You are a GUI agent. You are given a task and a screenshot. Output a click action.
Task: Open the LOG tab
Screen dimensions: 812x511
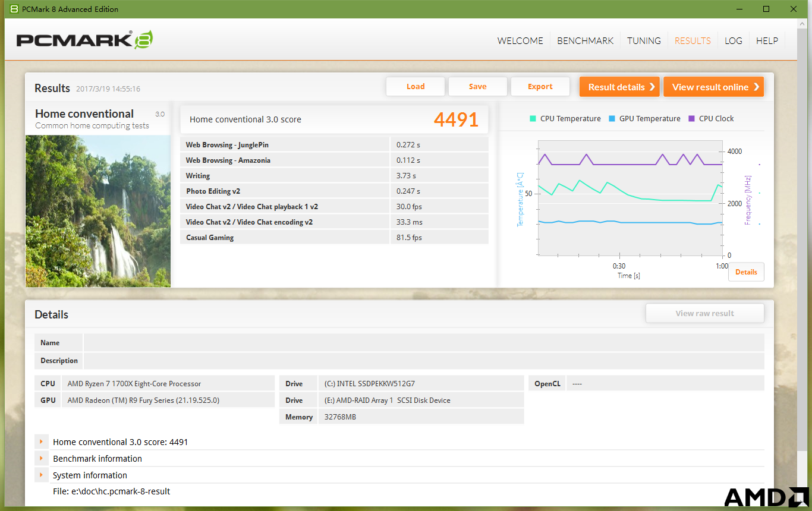(734, 40)
